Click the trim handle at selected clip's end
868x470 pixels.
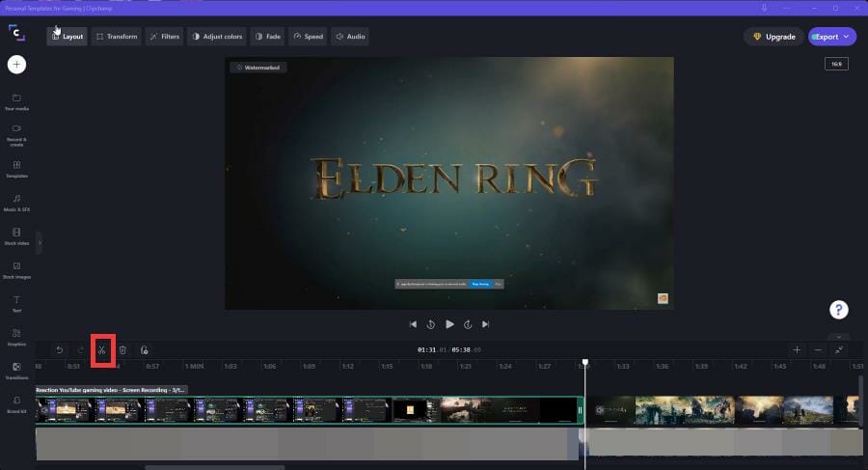click(x=581, y=411)
